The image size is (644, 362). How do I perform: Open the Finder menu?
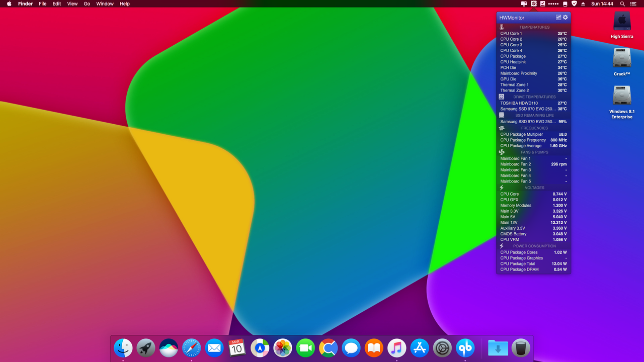click(x=26, y=4)
